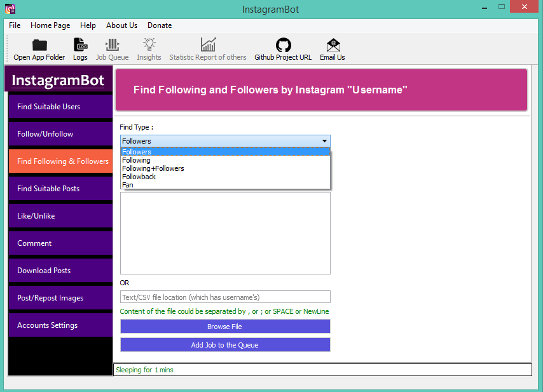This screenshot has width=543, height=392.
Task: Open the App Folder toolbar icon
Action: (39, 45)
